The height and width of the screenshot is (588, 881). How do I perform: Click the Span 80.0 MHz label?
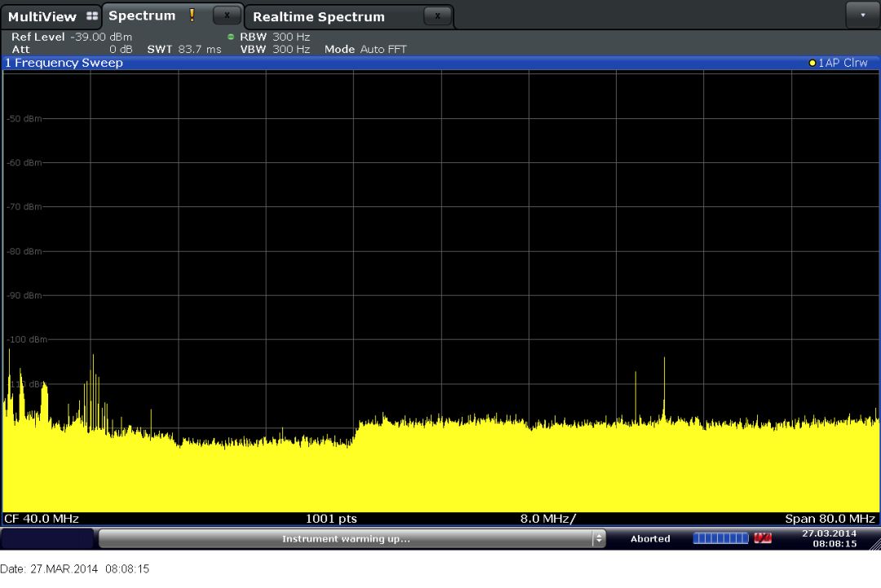point(830,519)
